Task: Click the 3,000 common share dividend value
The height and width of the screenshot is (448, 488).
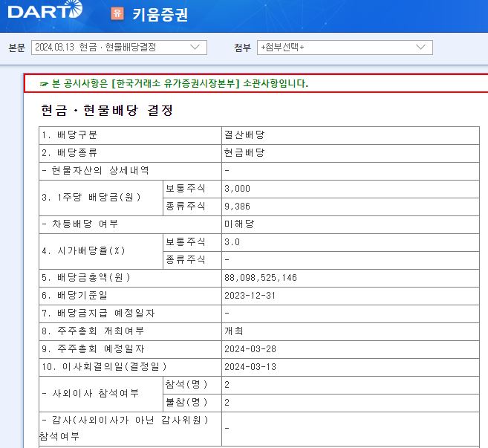Action: pyautogui.click(x=237, y=189)
